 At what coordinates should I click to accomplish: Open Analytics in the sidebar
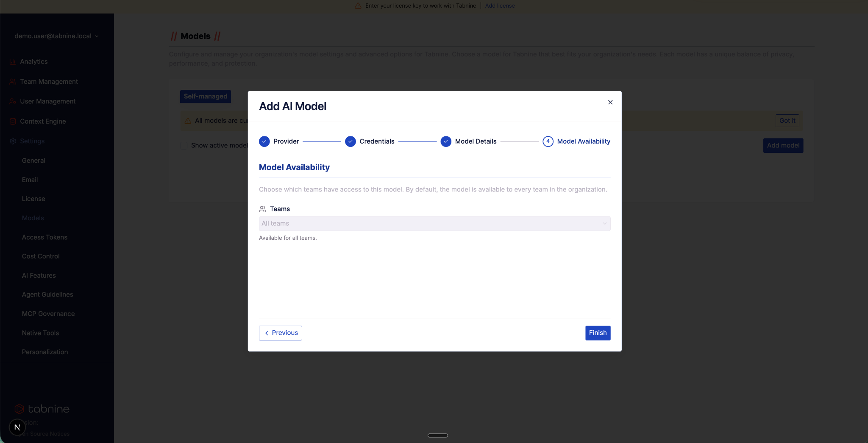coord(34,62)
